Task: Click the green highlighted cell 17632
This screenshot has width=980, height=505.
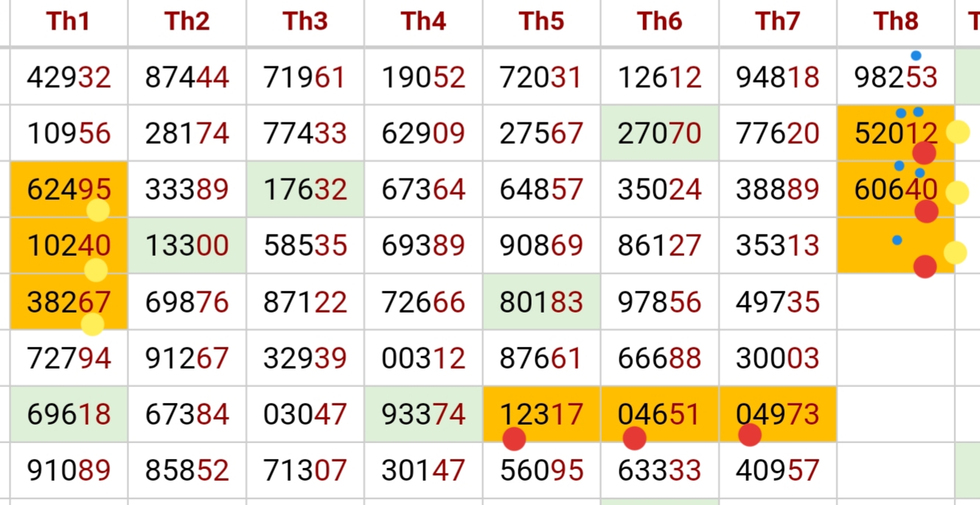Action: pyautogui.click(x=305, y=189)
